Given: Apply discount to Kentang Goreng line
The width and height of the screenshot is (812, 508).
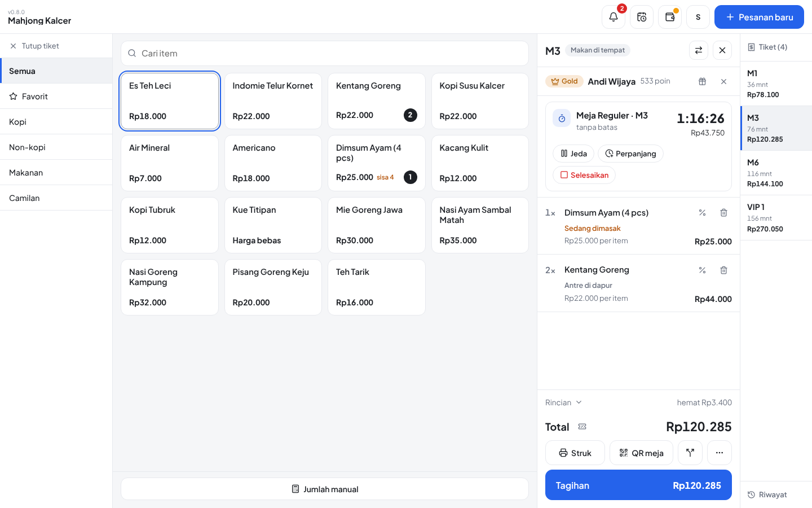Looking at the screenshot, I should pos(702,270).
